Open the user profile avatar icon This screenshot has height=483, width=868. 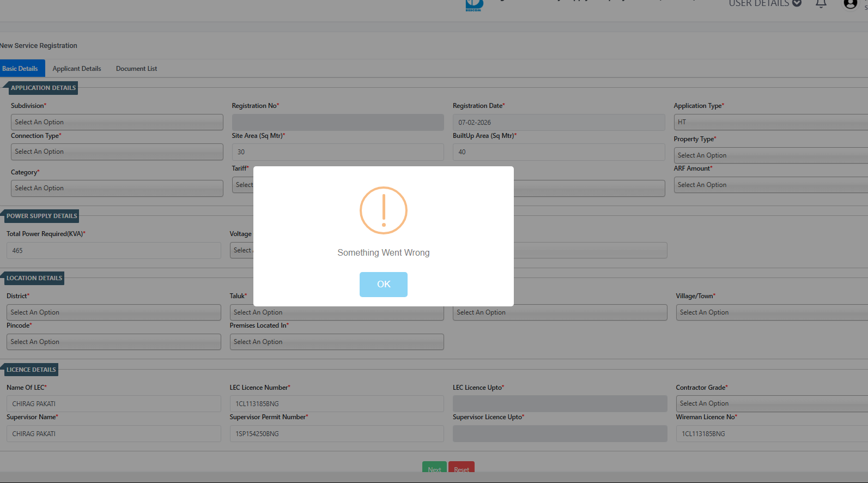click(850, 4)
